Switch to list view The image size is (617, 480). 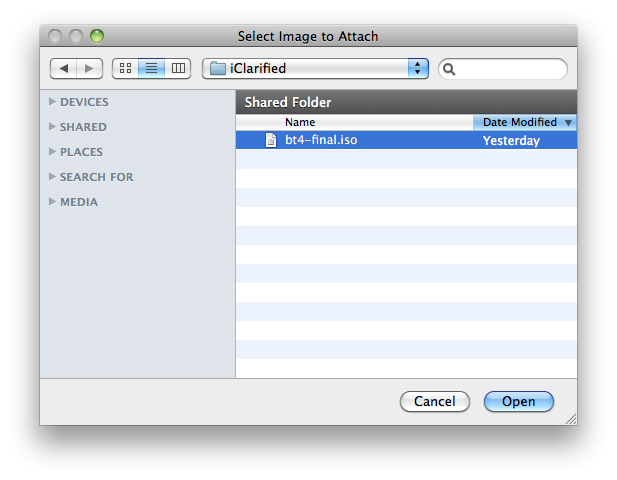152,68
